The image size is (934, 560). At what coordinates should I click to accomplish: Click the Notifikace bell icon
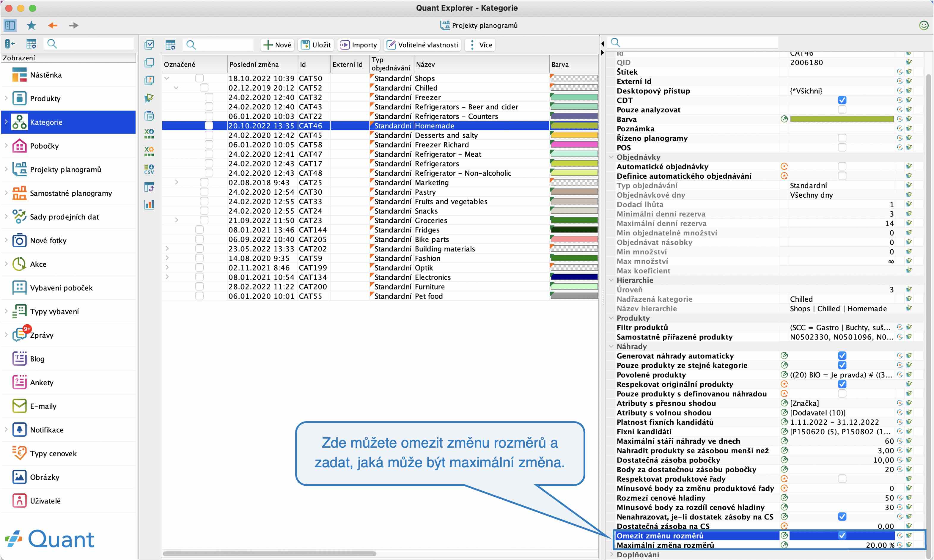pos(19,430)
